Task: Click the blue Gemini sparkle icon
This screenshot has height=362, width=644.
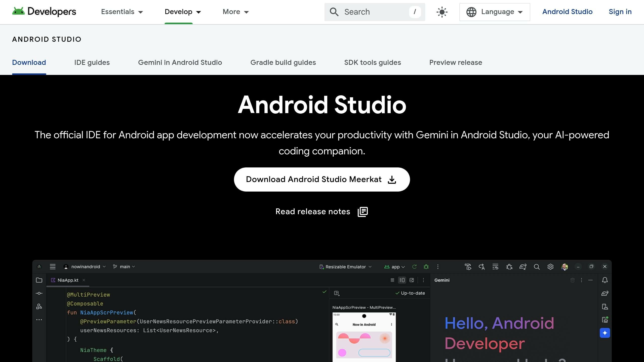Action: click(605, 333)
